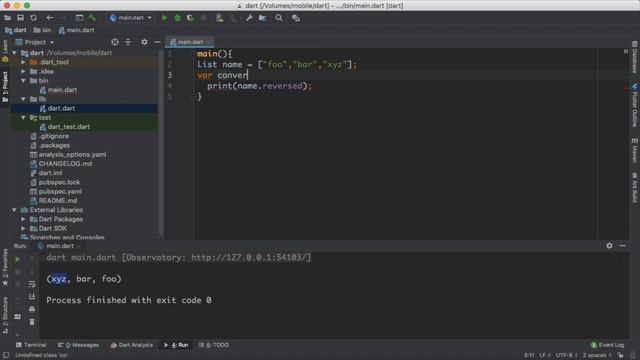This screenshot has height=360, width=640.
Task: Open the TODO tool window tab
Action: [213, 345]
